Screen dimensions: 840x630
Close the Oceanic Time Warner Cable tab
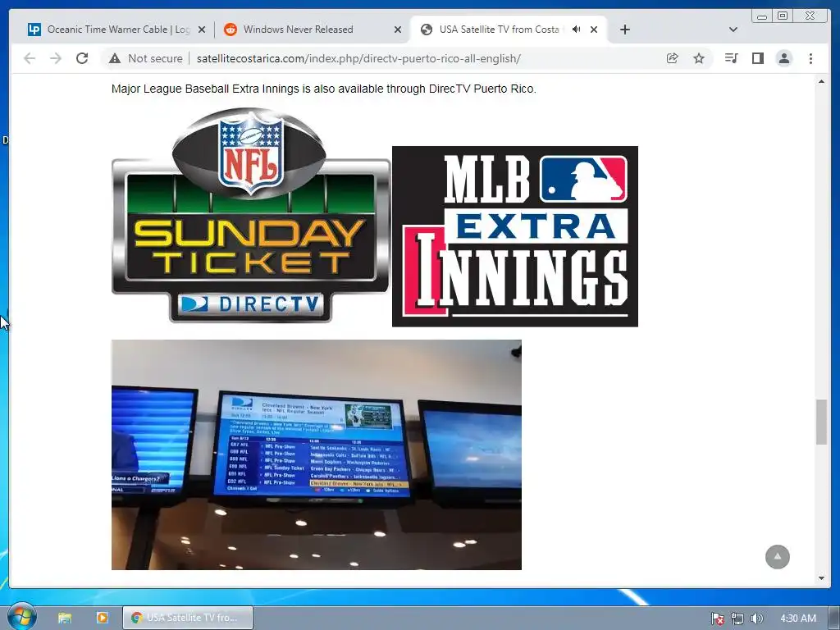tap(202, 30)
